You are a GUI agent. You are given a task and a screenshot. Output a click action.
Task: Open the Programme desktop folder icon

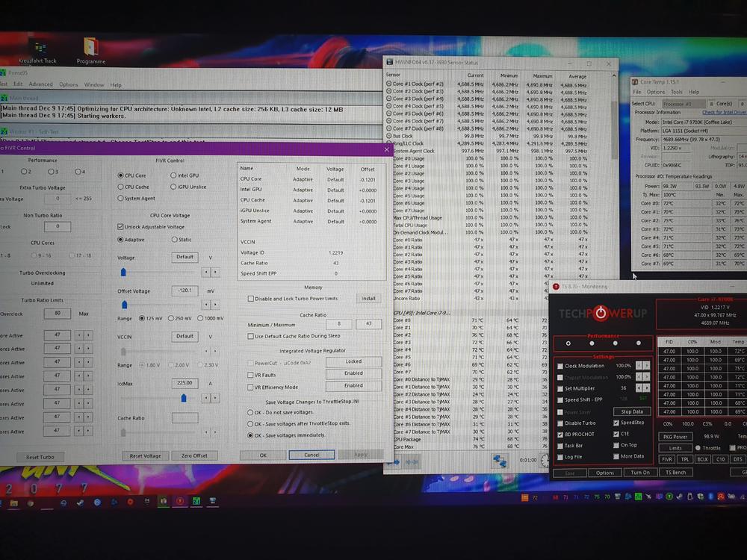[90, 47]
